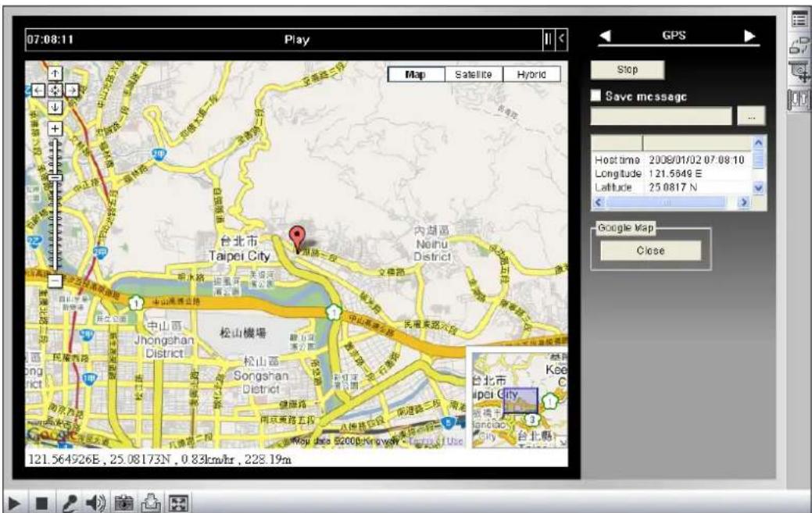The height and width of the screenshot is (513, 812).
Task: Go to next panel with right GPS arrow
Action: [749, 36]
